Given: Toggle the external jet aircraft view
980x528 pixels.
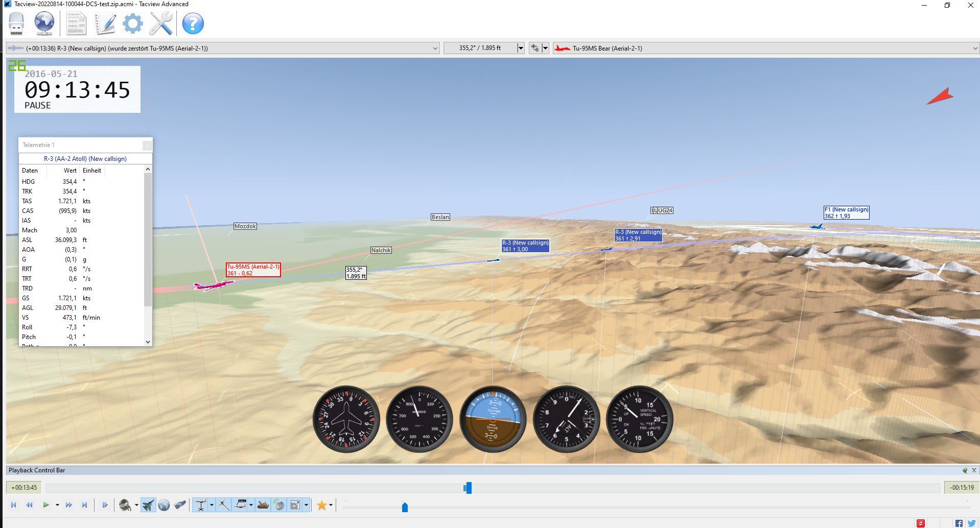Looking at the screenshot, I should [x=148, y=505].
